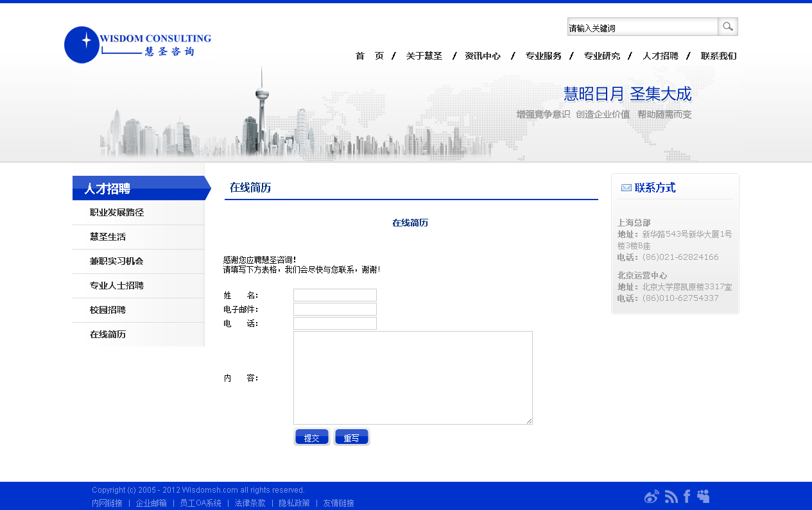Screen dimensions: 812x510
Task: Click the envelope icon beside 联系方式
Action: click(x=626, y=188)
